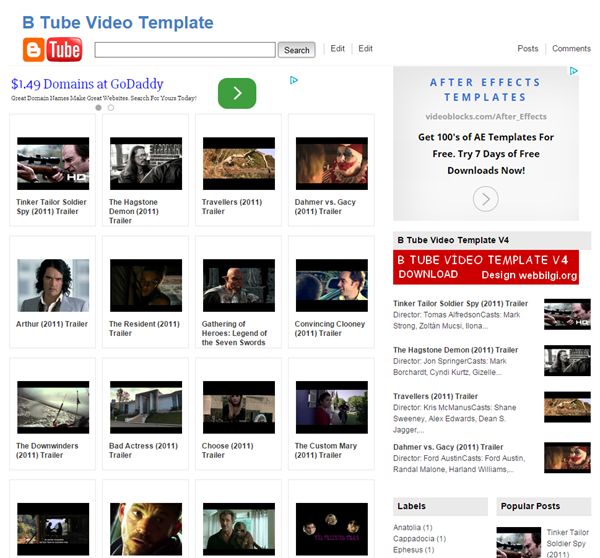Image resolution: width=600 pixels, height=558 pixels.
Task: Open bottom-row close-up man face thumbnail
Action: pyautogui.click(x=146, y=529)
